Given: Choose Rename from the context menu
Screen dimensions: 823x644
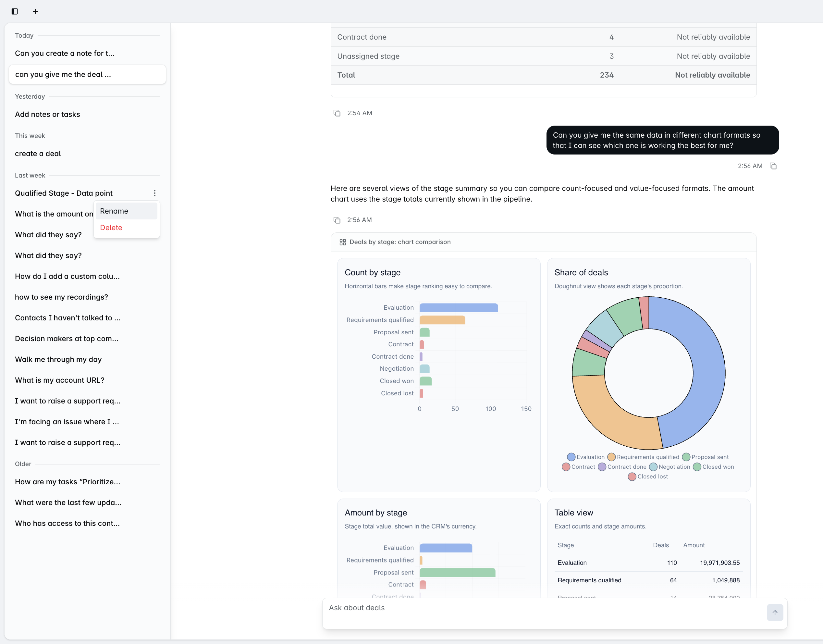Looking at the screenshot, I should pyautogui.click(x=126, y=211).
